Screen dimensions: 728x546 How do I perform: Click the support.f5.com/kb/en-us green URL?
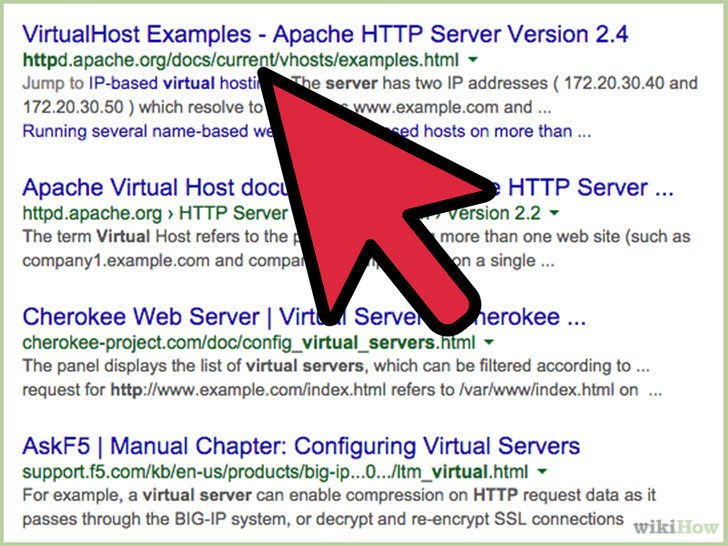click(275, 472)
